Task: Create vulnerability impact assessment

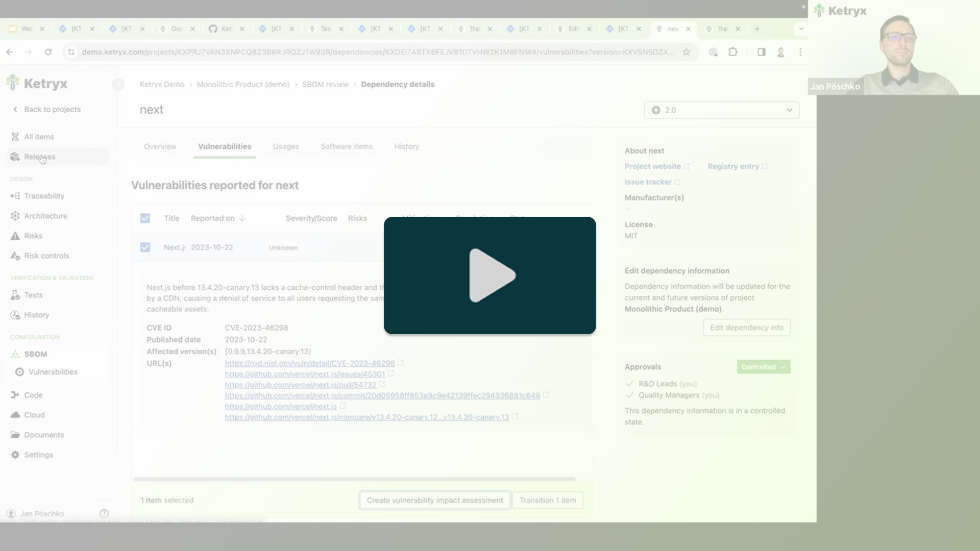Action: click(435, 500)
